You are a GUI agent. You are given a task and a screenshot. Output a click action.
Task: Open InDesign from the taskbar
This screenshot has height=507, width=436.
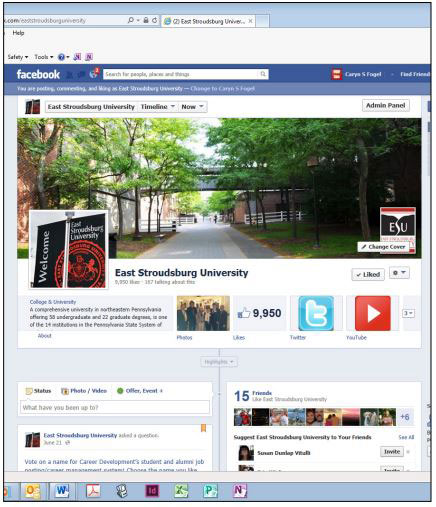[152, 491]
